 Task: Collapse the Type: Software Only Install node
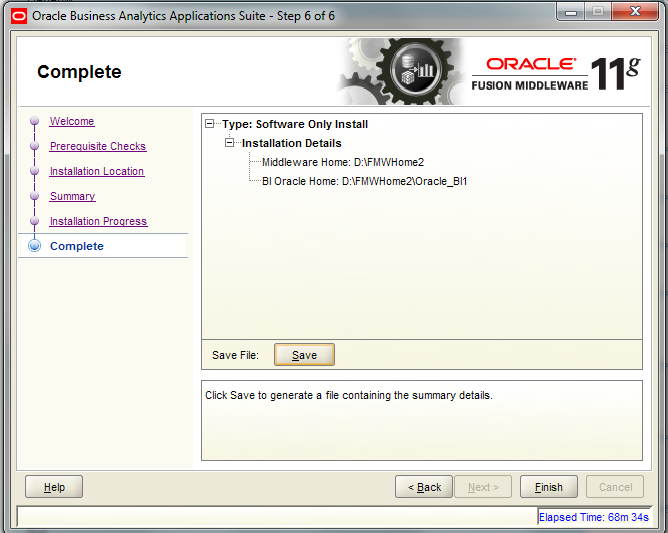coord(209,124)
